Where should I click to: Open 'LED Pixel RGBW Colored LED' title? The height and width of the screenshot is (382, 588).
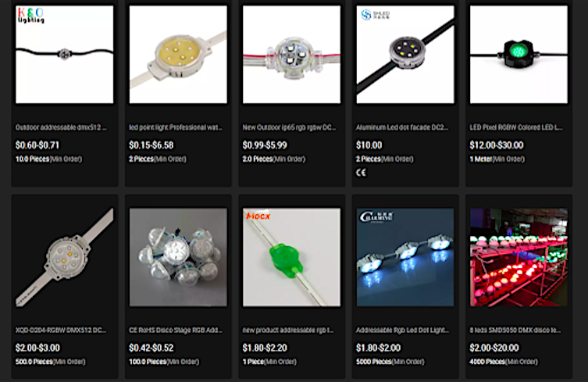point(516,127)
